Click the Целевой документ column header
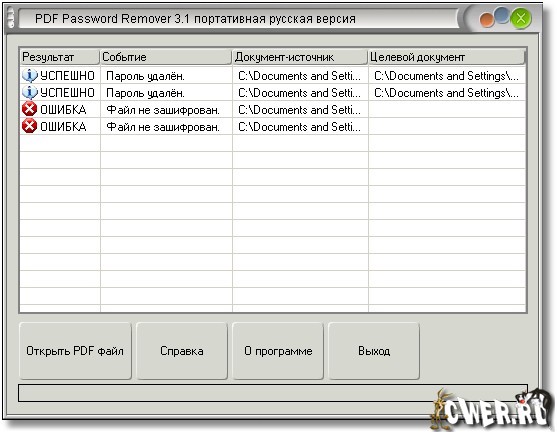Viewport: 557px width, 434px height. 447,57
